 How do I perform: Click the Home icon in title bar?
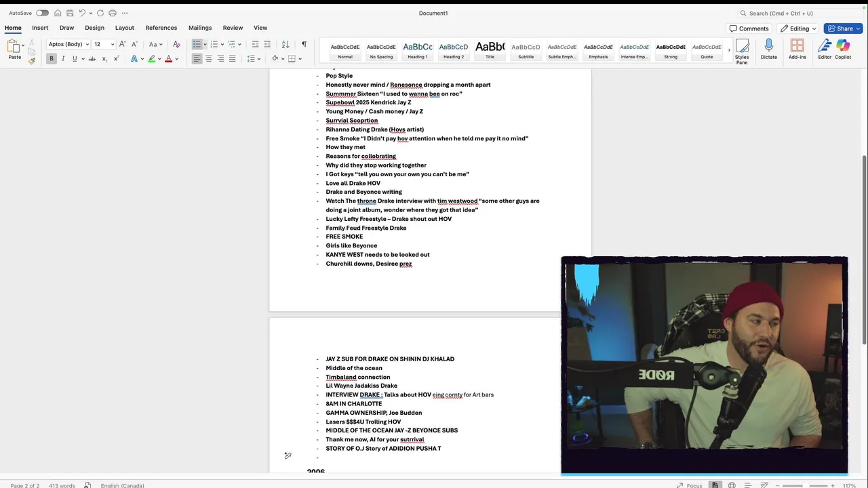coord(58,13)
